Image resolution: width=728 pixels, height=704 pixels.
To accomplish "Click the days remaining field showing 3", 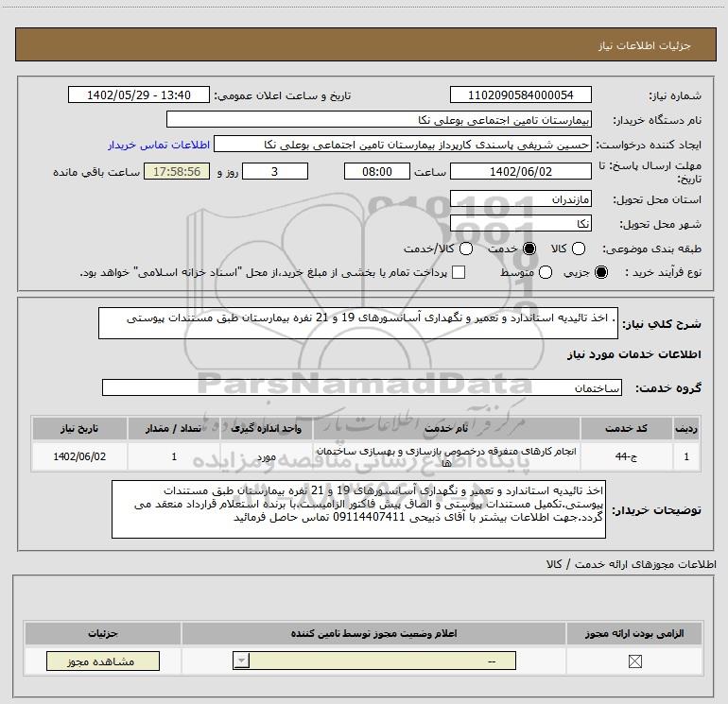I will pos(275,171).
